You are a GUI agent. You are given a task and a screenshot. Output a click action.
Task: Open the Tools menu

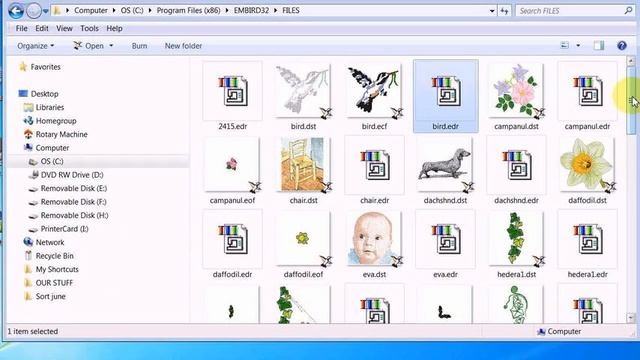pyautogui.click(x=89, y=29)
